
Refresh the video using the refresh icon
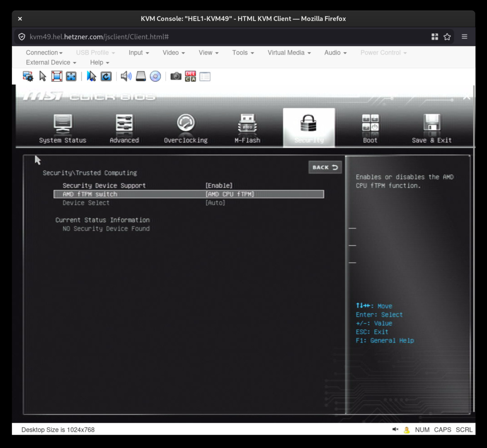click(x=106, y=76)
